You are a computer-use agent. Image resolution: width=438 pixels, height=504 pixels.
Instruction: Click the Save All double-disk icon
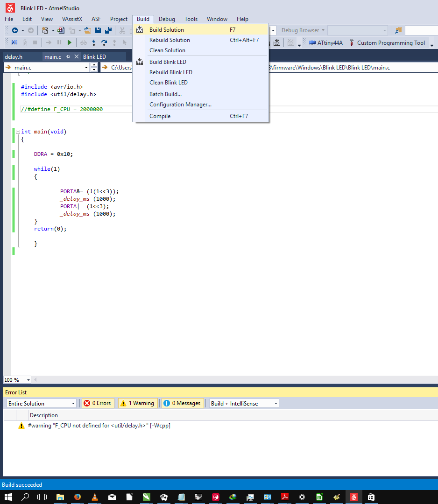[x=108, y=30]
